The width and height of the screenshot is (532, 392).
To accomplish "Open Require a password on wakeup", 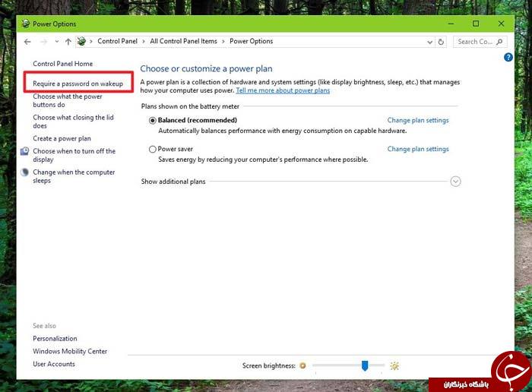I will pos(78,84).
